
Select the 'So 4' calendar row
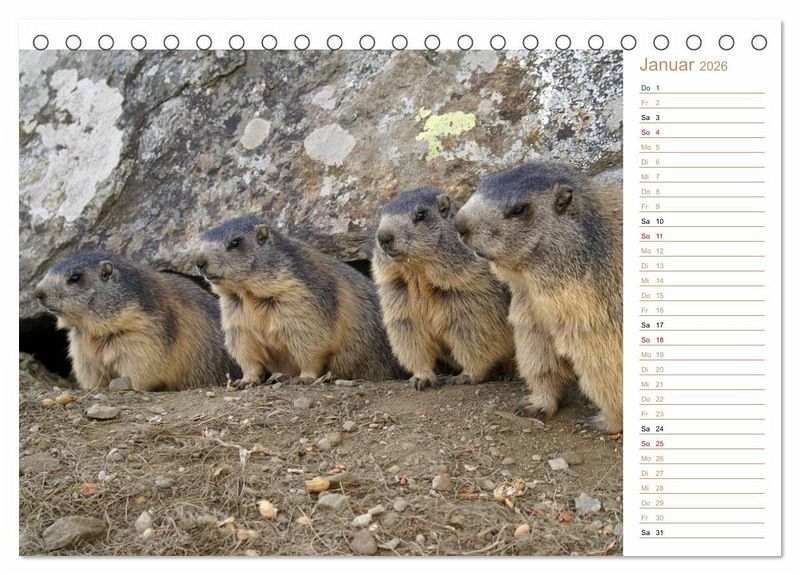click(x=702, y=132)
